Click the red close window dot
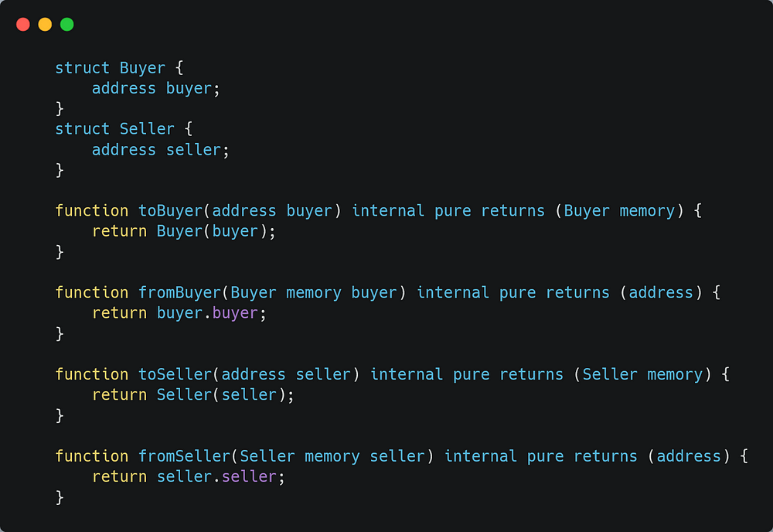This screenshot has width=773, height=532. [23, 24]
